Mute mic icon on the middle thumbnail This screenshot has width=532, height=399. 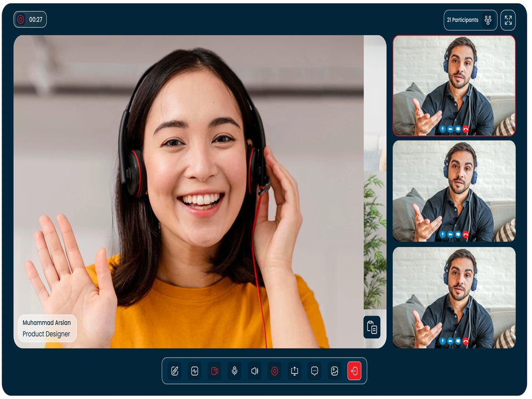tap(443, 234)
